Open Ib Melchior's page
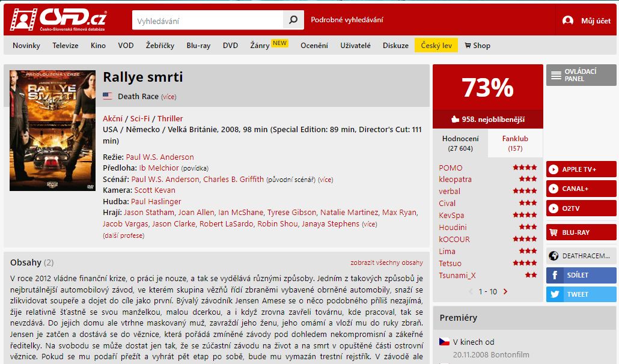This screenshot has width=619, height=364. [x=159, y=168]
